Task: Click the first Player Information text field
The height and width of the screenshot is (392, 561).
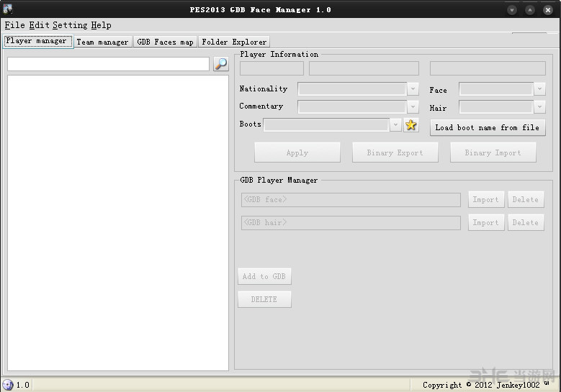Action: pyautogui.click(x=271, y=68)
